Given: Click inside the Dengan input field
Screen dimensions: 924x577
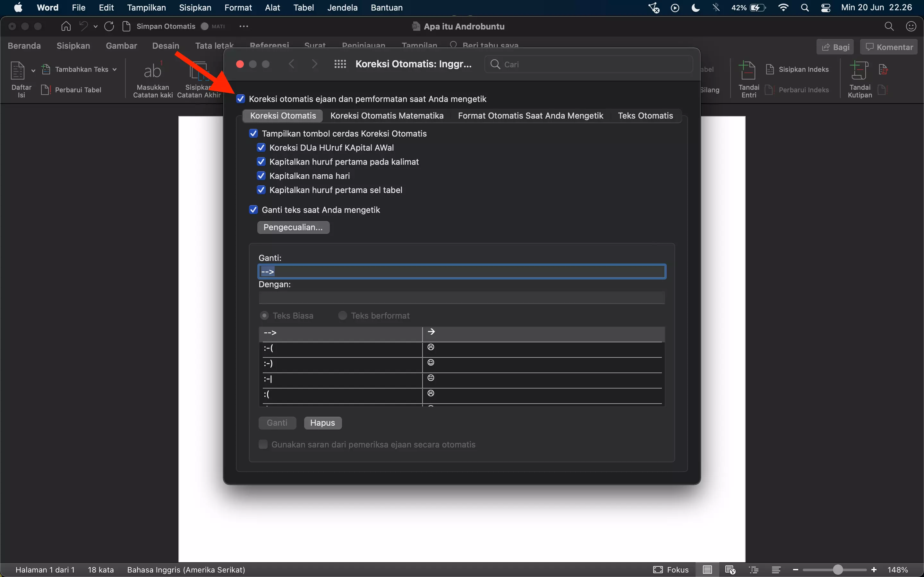Looking at the screenshot, I should click(x=461, y=298).
